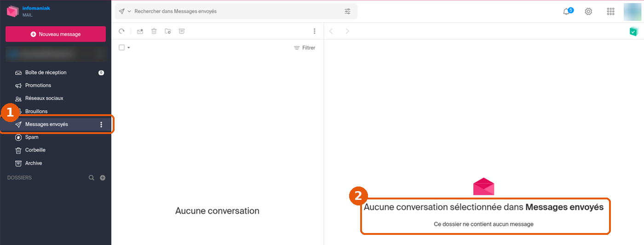Image resolution: width=644 pixels, height=245 pixels.
Task: Click the archive toolbar icon
Action: pyautogui.click(x=182, y=31)
